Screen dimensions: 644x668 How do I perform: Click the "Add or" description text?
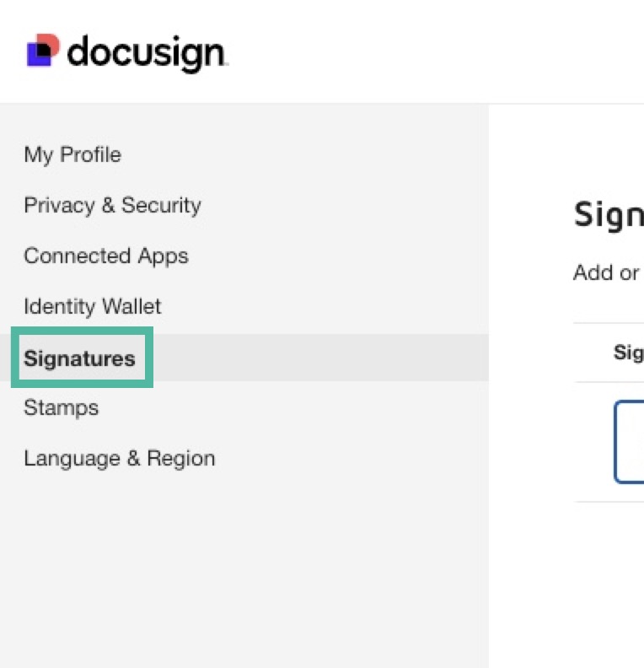point(607,273)
